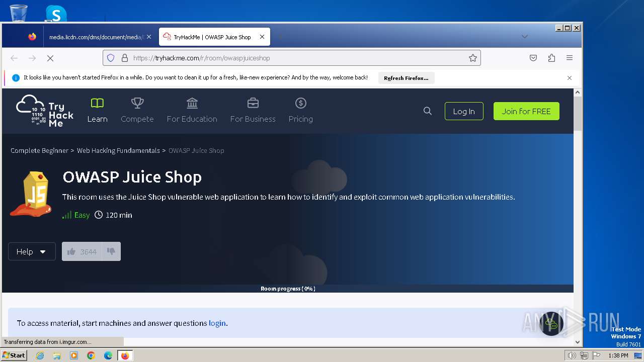The height and width of the screenshot is (362, 644).
Task: Open the Action Center flag icon
Action: click(x=596, y=355)
